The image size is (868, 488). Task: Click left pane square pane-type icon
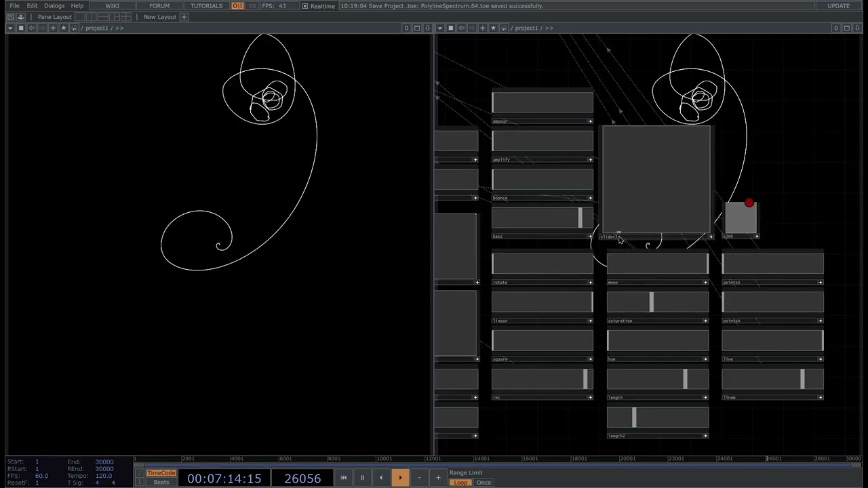tap(20, 28)
